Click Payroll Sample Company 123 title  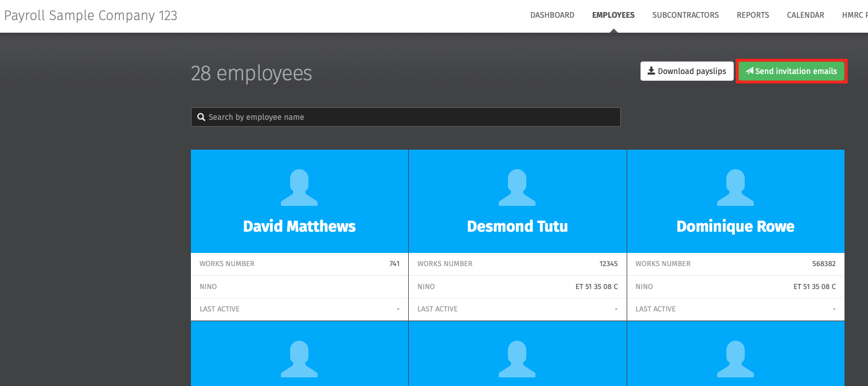point(91,15)
